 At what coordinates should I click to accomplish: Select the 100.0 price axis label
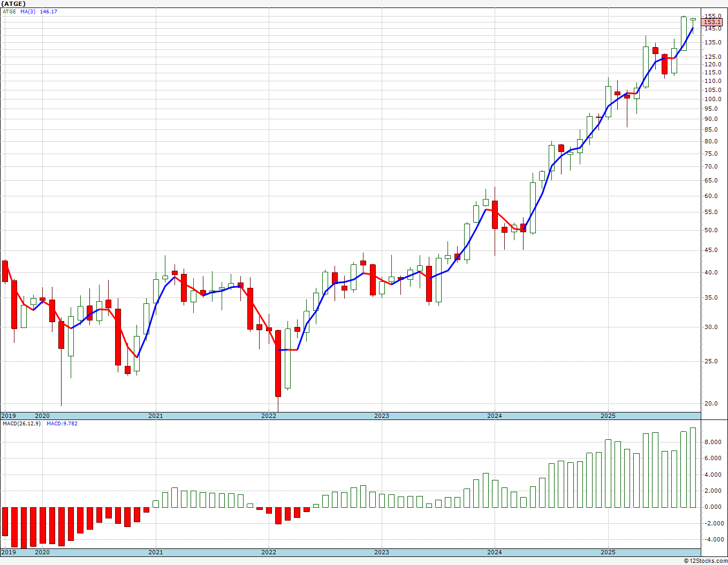[x=713, y=99]
